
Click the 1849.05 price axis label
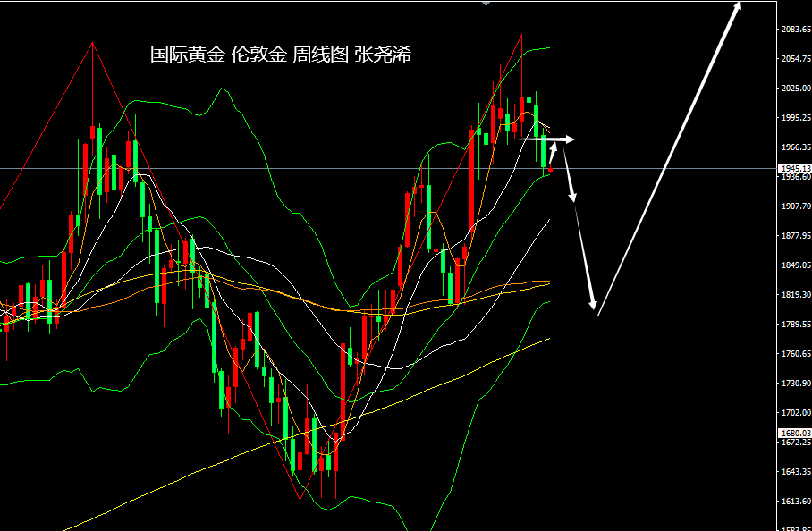(797, 265)
